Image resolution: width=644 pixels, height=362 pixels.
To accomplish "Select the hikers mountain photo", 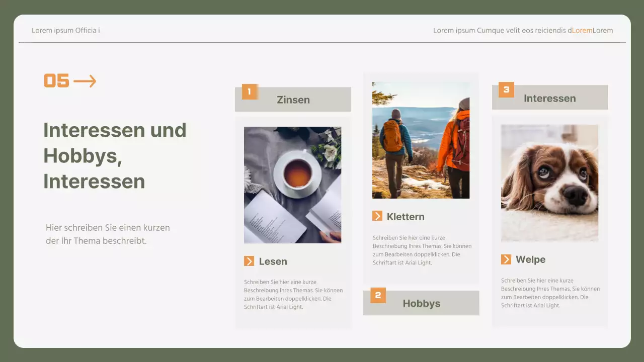I will pyautogui.click(x=421, y=140).
